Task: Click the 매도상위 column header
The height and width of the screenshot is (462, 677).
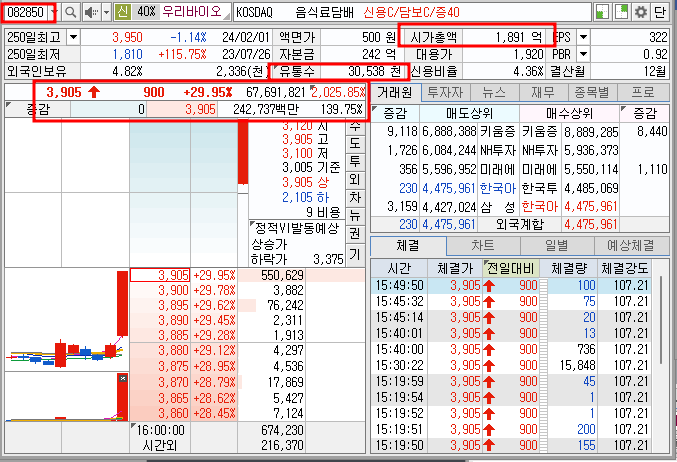Action: (x=469, y=114)
